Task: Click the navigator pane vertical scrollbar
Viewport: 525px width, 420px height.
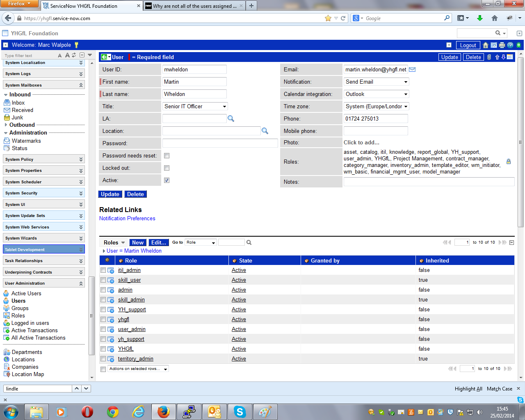Action: click(91, 316)
